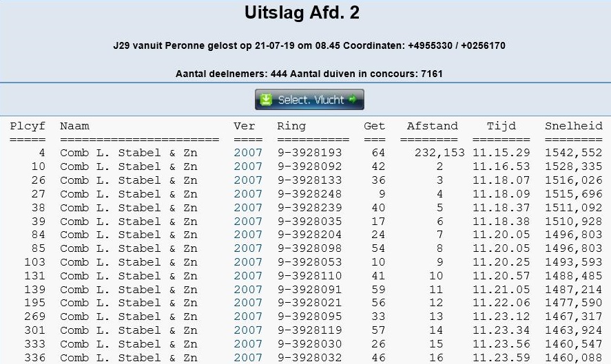Viewport: 611px width, 364px height.
Task: Click the Select. Vlucht button
Action: pos(309,100)
